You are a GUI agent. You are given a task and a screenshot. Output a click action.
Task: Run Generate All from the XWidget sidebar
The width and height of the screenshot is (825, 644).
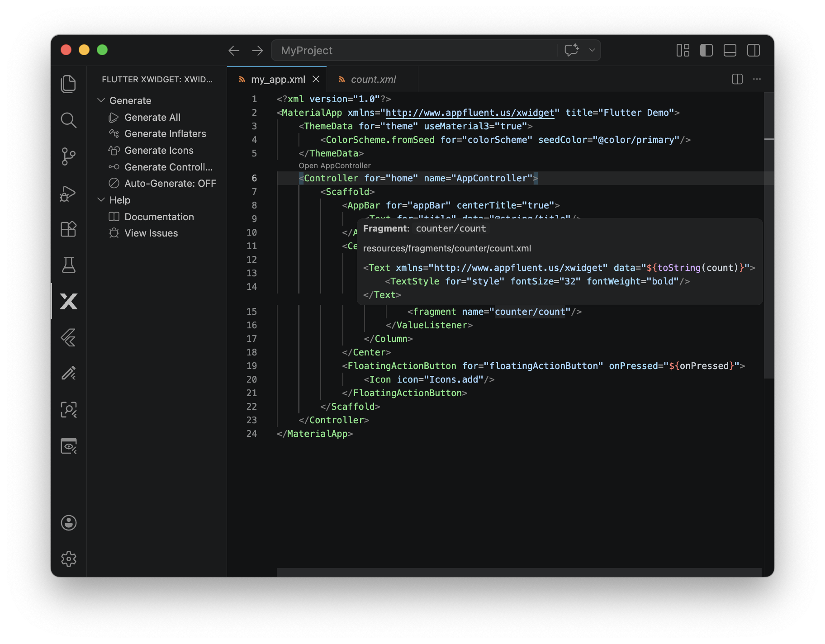(x=152, y=117)
